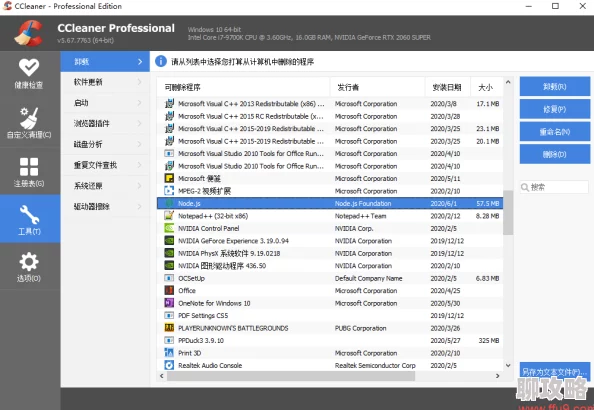Open the Tools section (工具) wrench icon
The height and width of the screenshot is (410, 594).
29,214
